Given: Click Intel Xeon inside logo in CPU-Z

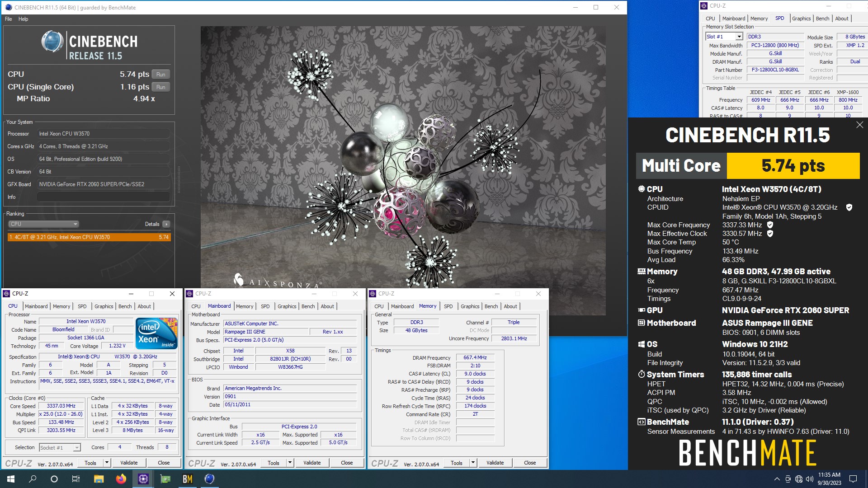Looking at the screenshot, I should click(157, 333).
